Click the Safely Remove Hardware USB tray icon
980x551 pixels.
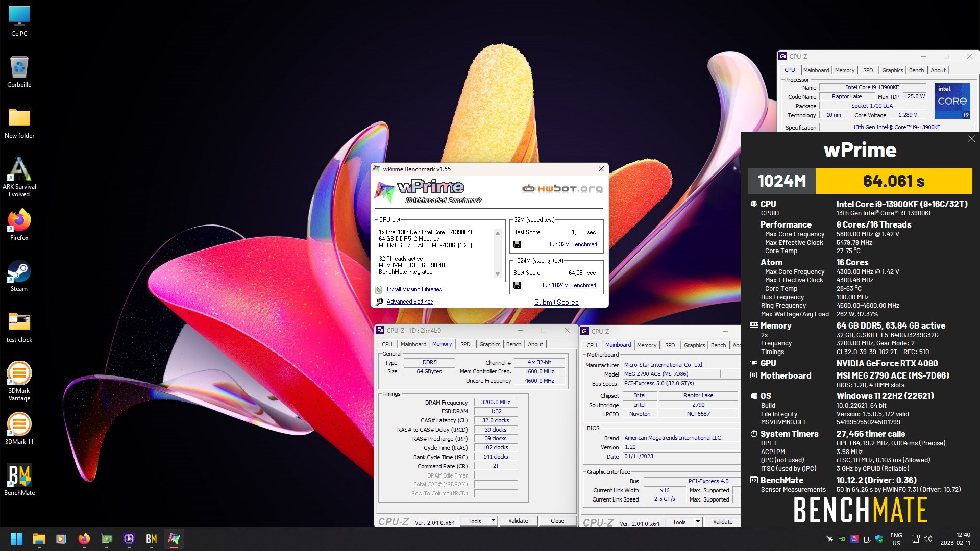tap(866, 539)
